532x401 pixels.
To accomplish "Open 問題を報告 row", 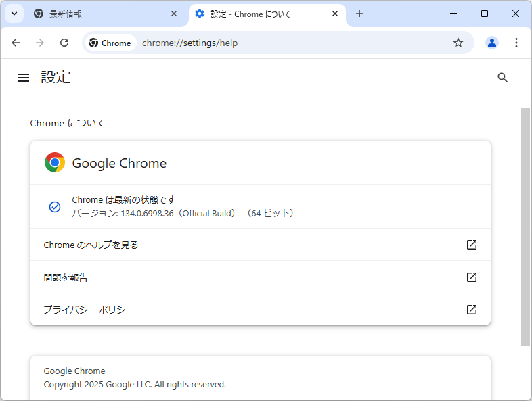I will click(261, 277).
